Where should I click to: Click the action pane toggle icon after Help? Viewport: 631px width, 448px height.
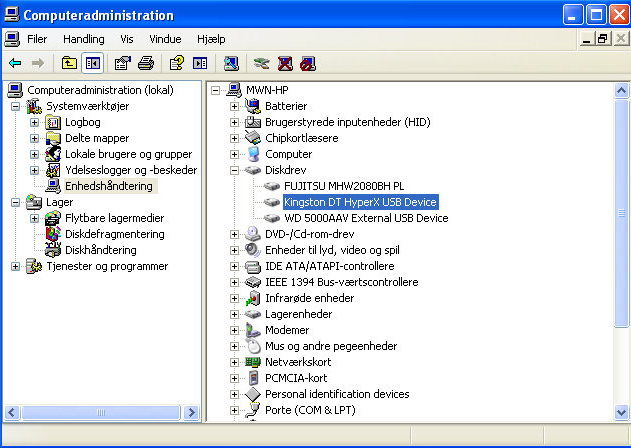(x=200, y=63)
